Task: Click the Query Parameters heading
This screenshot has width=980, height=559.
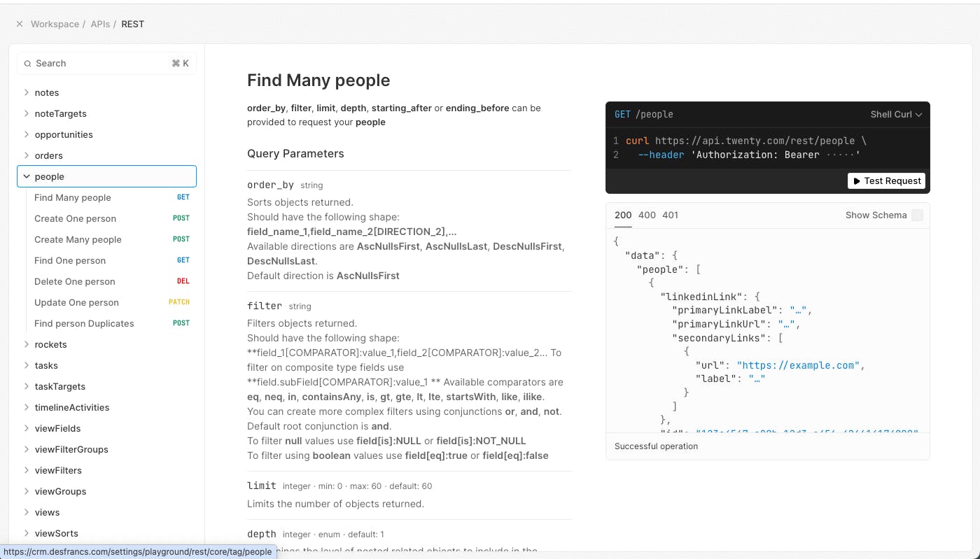Action: point(295,154)
